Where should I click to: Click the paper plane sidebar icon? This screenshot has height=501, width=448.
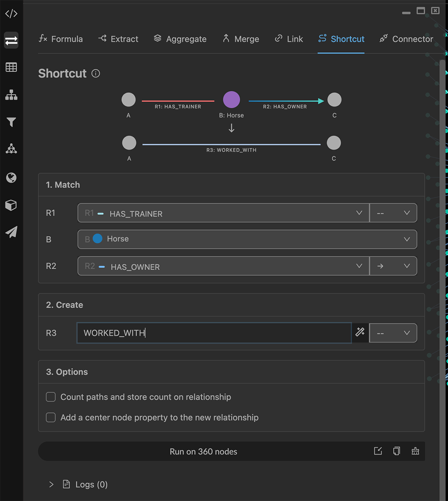(11, 232)
